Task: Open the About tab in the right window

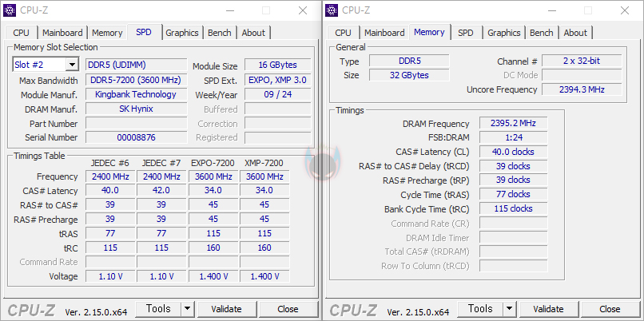Action: (x=575, y=33)
